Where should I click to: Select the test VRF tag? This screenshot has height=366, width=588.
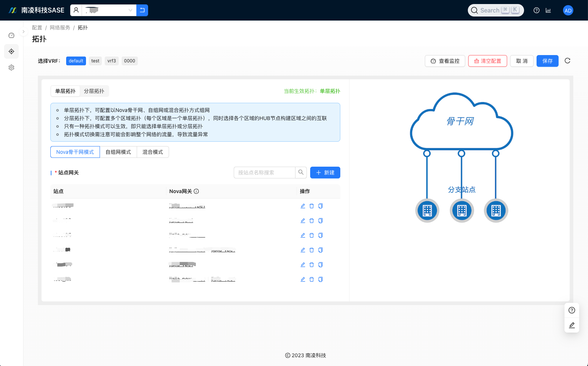point(95,61)
